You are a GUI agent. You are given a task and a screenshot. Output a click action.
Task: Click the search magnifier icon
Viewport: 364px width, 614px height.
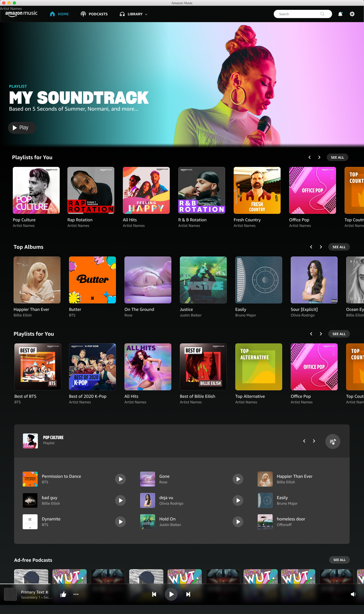click(322, 14)
